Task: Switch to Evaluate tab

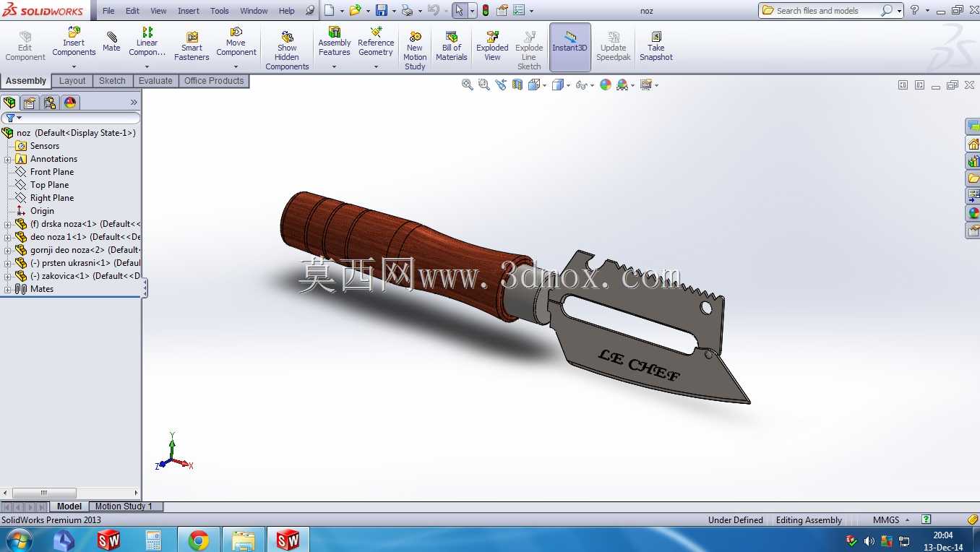Action: coord(155,81)
